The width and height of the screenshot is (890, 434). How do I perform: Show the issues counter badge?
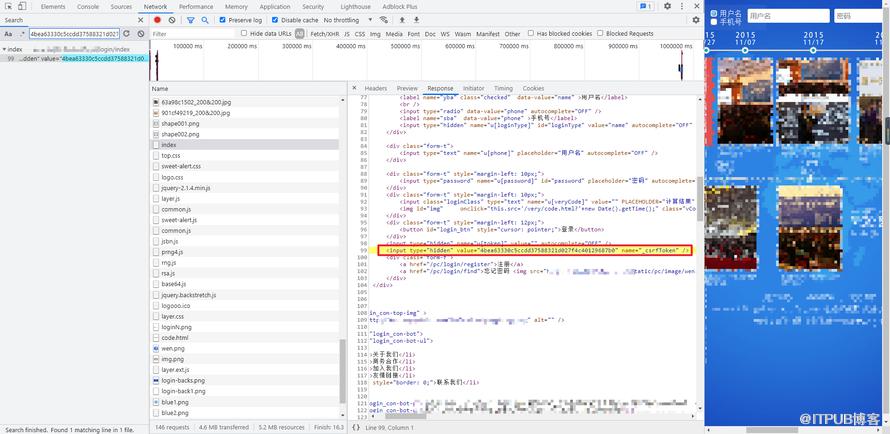point(646,6)
